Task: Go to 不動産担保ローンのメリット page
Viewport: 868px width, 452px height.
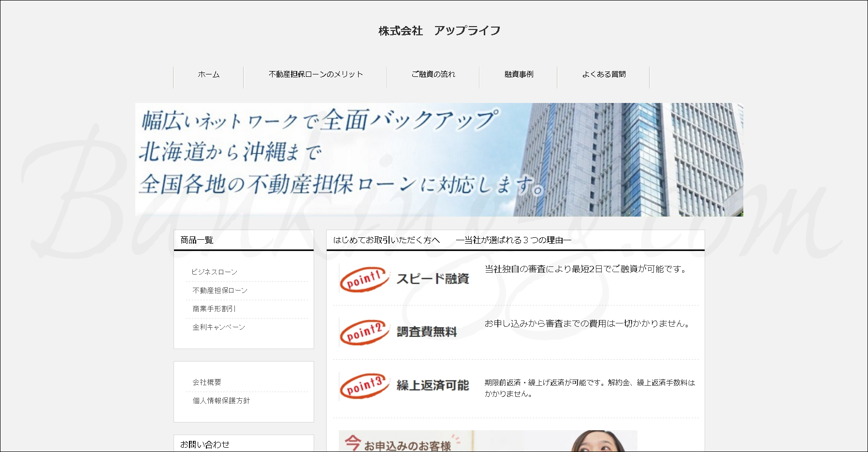Action: tap(316, 74)
